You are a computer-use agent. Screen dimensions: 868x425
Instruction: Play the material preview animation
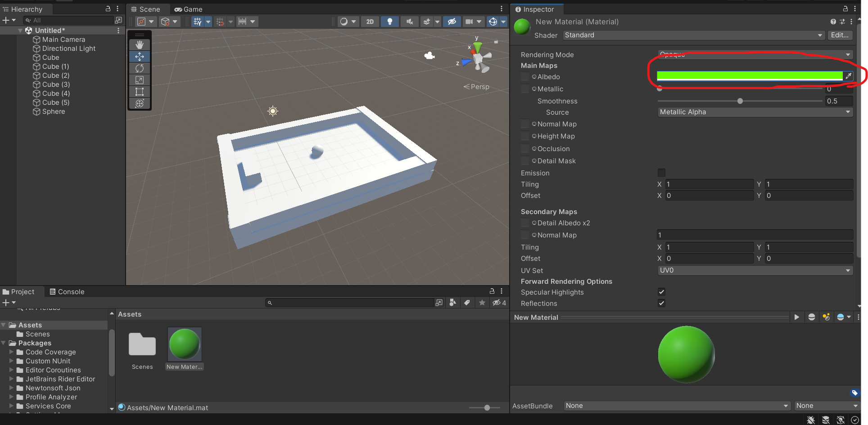point(796,317)
